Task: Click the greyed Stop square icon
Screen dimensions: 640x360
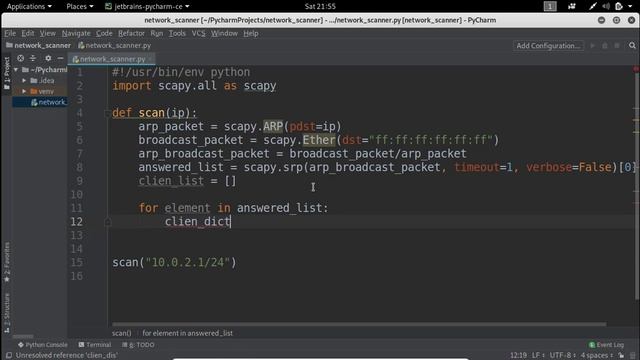Action: [x=617, y=46]
